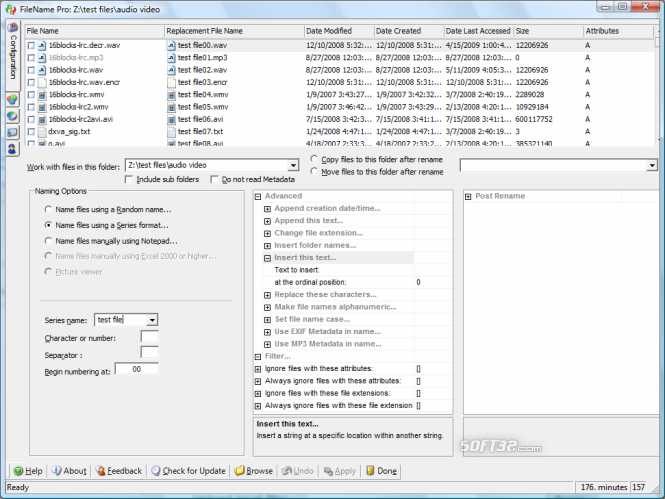Sort by the Replacement File Name column
Screen dimensions: 665x499
tap(234, 31)
